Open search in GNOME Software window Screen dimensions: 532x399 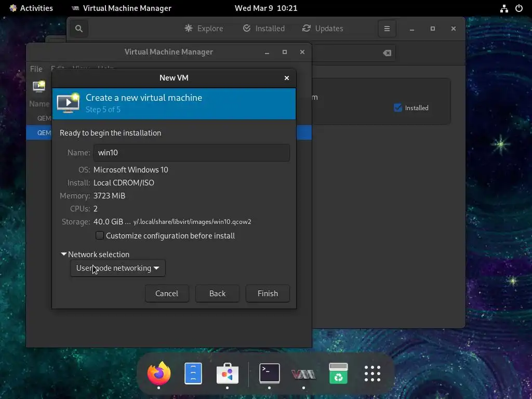[x=79, y=29]
